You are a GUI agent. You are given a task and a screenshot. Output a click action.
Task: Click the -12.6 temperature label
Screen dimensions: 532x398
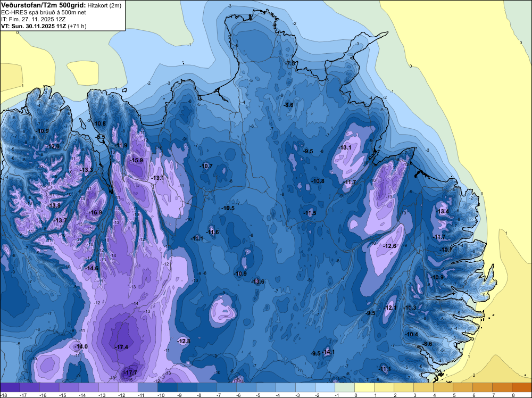(389, 246)
